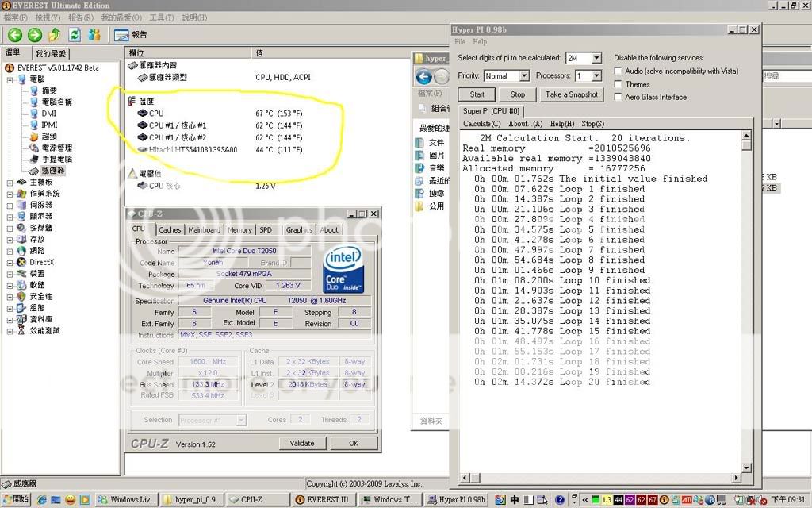Open the 圖片 folder in the Explorer window
Viewport: 812px width, 508px height.
431,155
